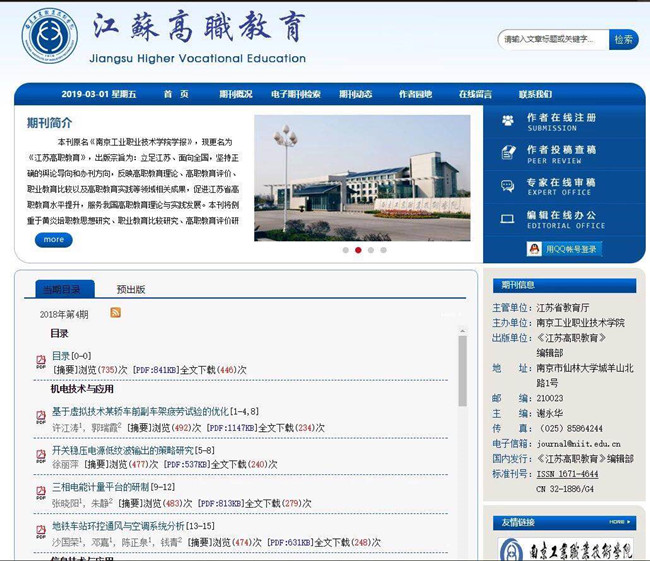Click the 机电技术与应用 section heading
This screenshot has height=561, width=650.
tap(82, 389)
